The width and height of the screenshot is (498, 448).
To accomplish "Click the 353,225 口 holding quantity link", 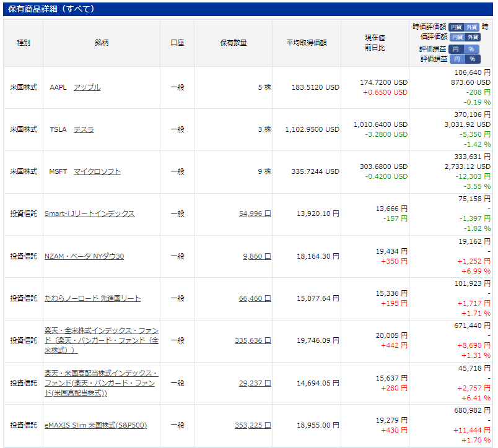I will tap(253, 425).
